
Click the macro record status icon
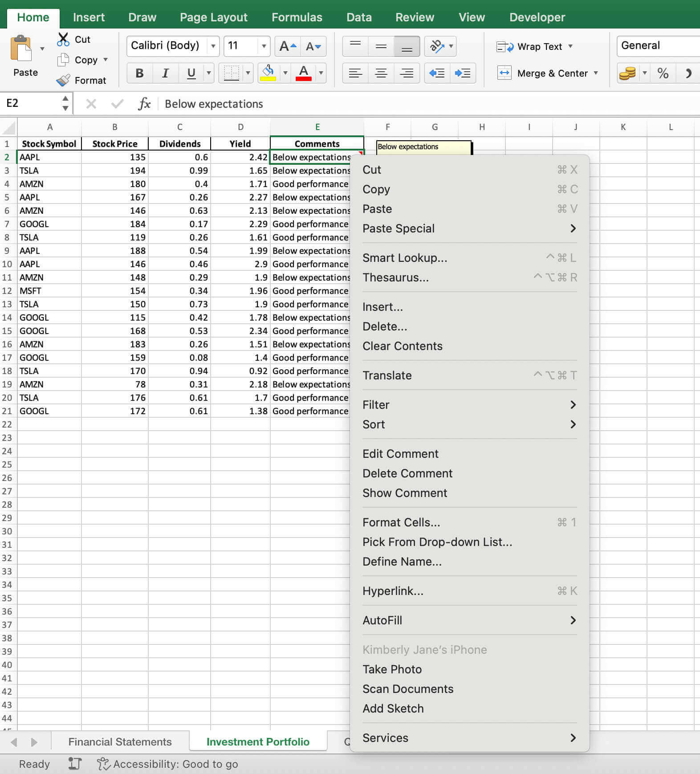click(x=75, y=764)
